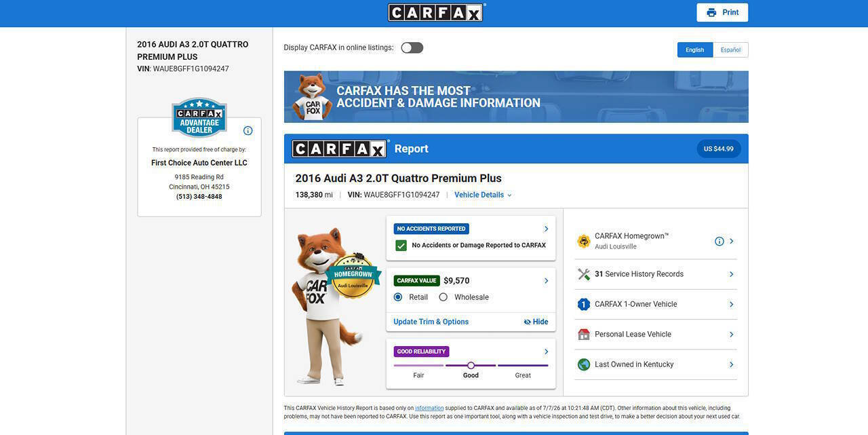Image resolution: width=868 pixels, height=435 pixels.
Task: Click the CARFAX logo in the header
Action: coord(435,12)
